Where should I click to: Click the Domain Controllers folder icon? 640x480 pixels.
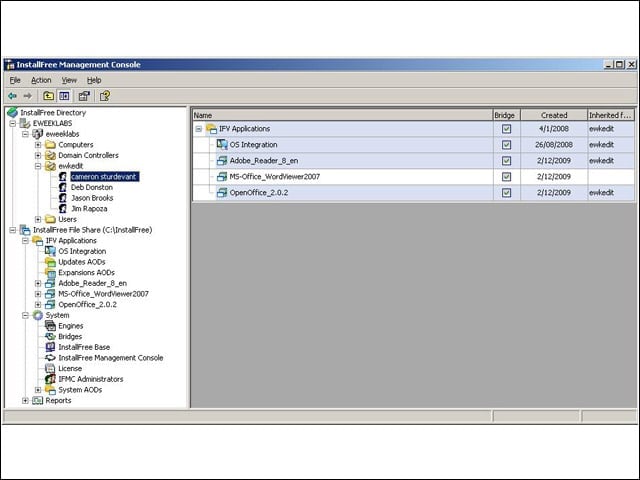tap(50, 155)
